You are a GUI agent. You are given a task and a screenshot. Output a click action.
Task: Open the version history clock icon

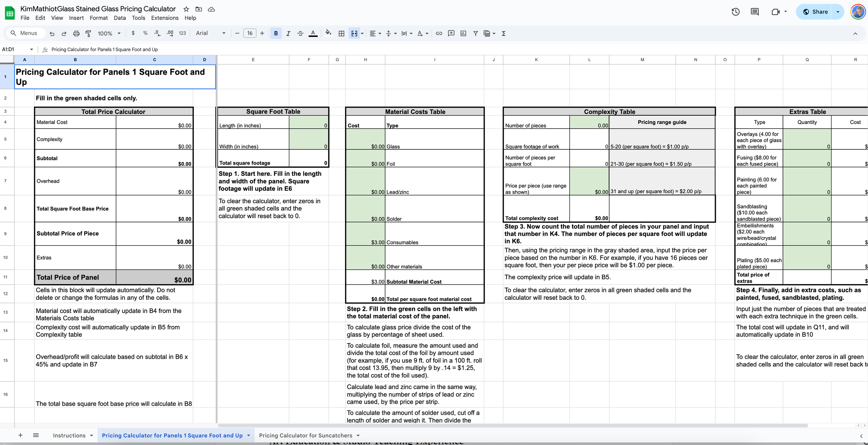(x=735, y=12)
